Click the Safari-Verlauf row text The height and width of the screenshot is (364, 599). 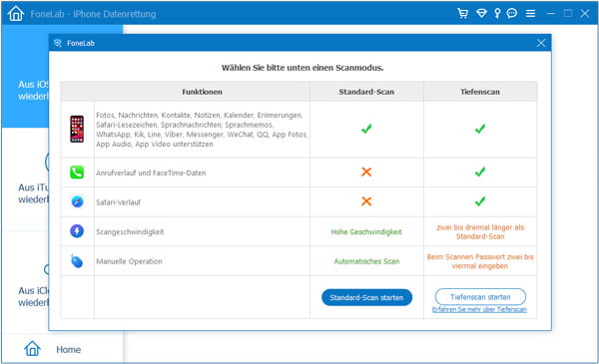pos(118,202)
